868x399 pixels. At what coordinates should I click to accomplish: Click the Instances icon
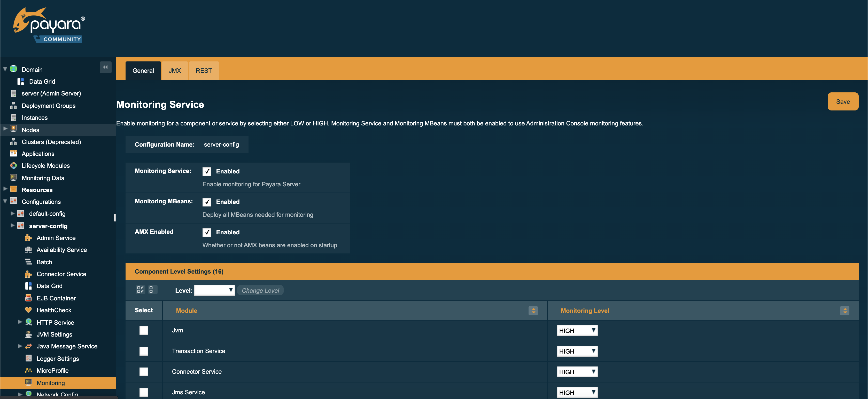[13, 117]
